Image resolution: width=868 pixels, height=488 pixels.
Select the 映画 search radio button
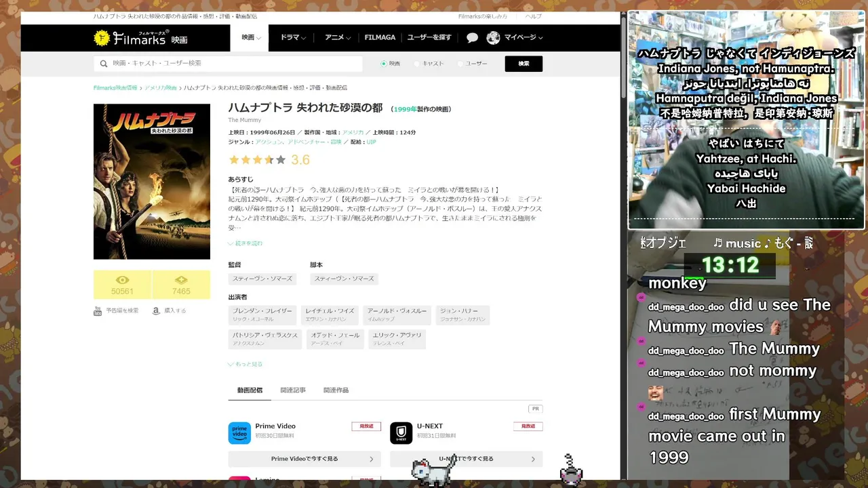(384, 64)
